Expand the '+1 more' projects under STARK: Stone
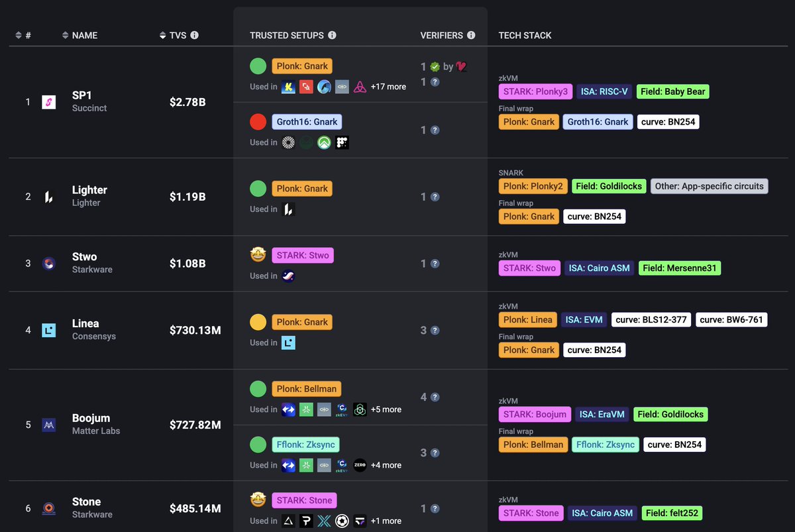The image size is (795, 532). click(x=386, y=521)
